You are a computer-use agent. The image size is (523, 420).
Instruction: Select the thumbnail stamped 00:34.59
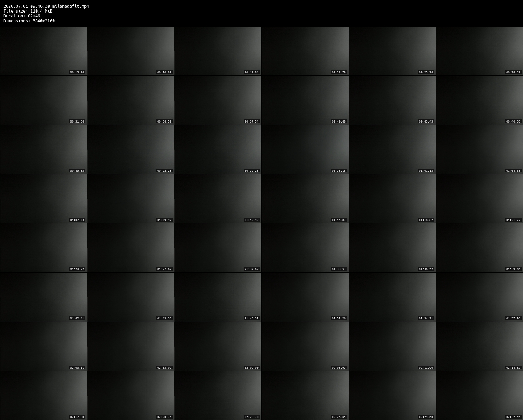[x=130, y=100]
